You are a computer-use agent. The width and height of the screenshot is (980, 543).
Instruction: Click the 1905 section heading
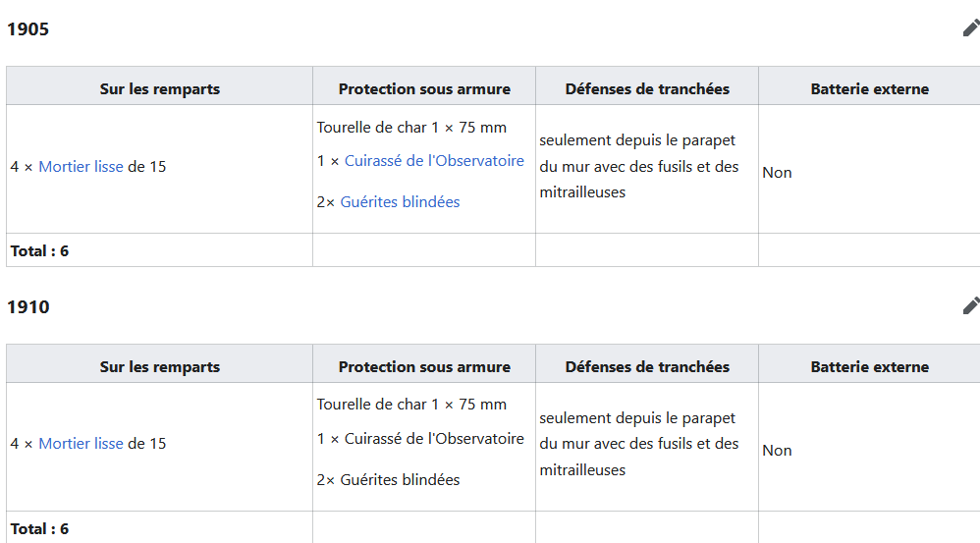28,29
